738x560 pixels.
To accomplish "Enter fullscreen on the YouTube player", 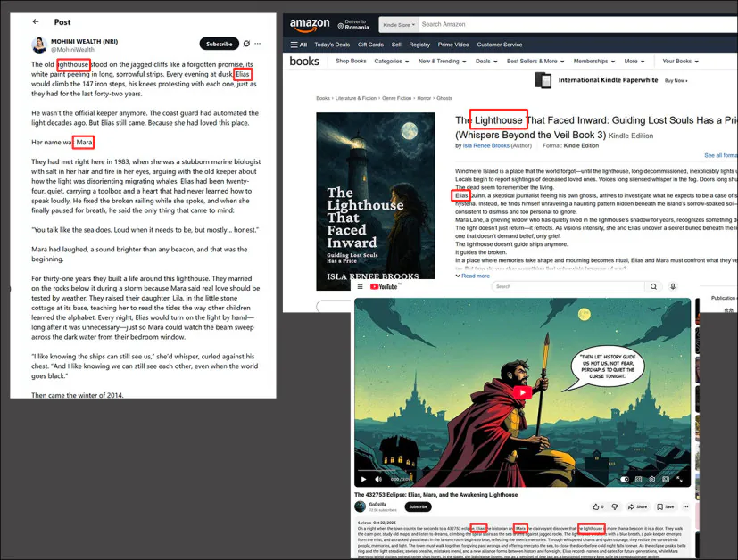I will point(680,479).
